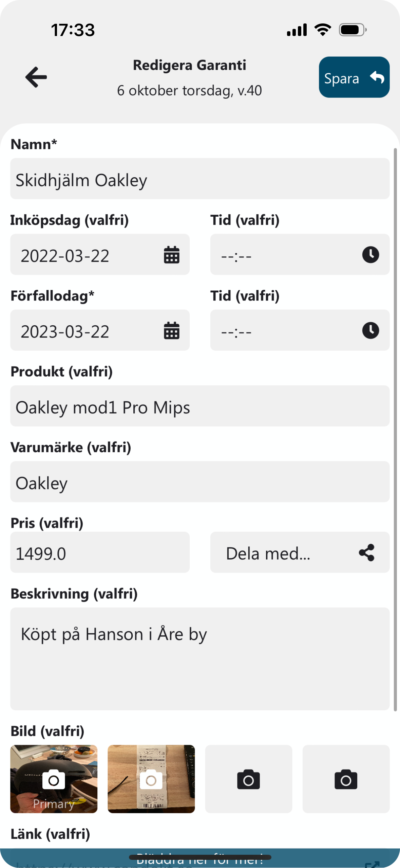Edit the Pris field 1499.0
The image size is (400, 868).
coord(100,553)
